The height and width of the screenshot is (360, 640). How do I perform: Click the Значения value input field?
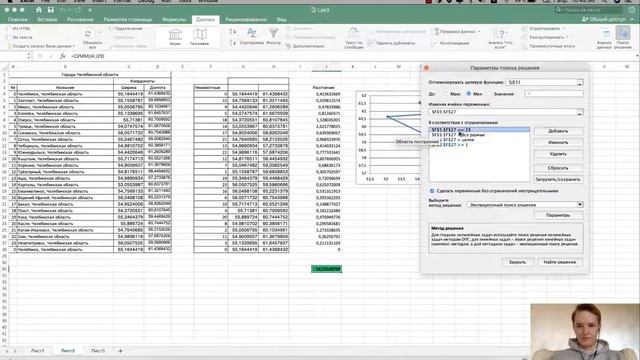pyautogui.click(x=554, y=94)
